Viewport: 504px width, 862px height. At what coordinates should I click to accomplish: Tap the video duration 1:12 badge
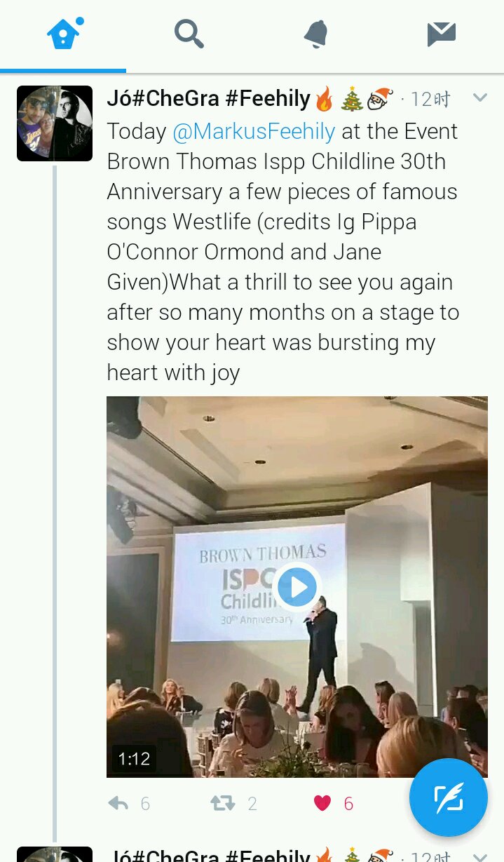134,759
